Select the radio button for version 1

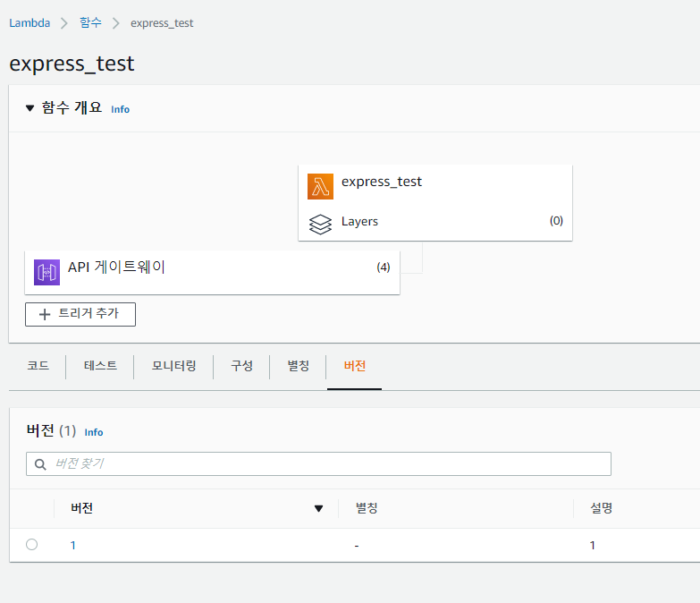32,544
